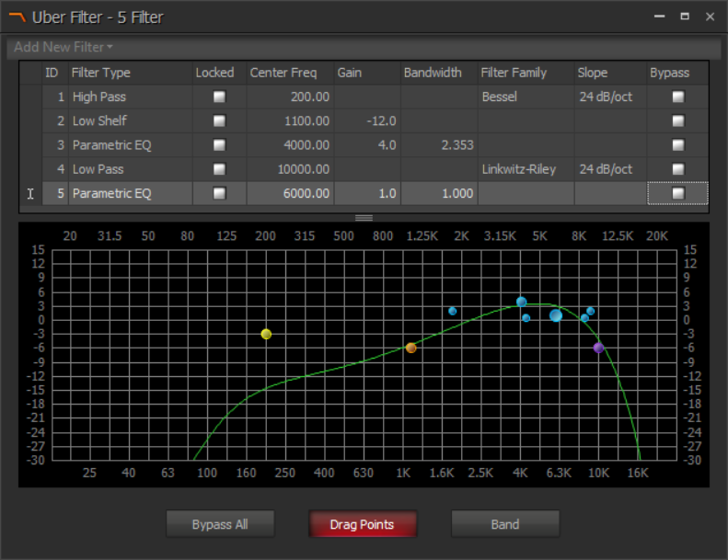Click the Gain field showing -12.0
The width and height of the screenshot is (728, 560).
click(x=365, y=120)
